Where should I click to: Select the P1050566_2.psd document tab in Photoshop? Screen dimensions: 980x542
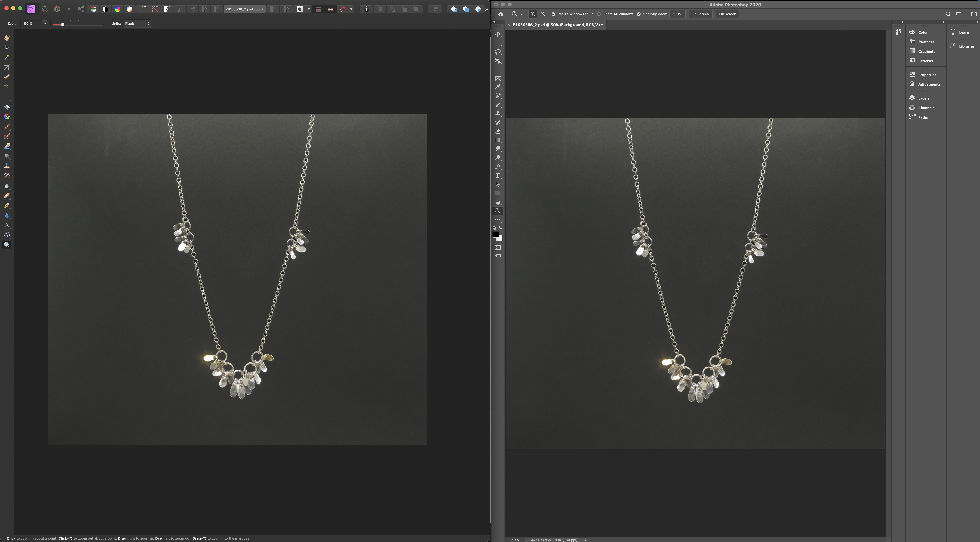point(558,25)
